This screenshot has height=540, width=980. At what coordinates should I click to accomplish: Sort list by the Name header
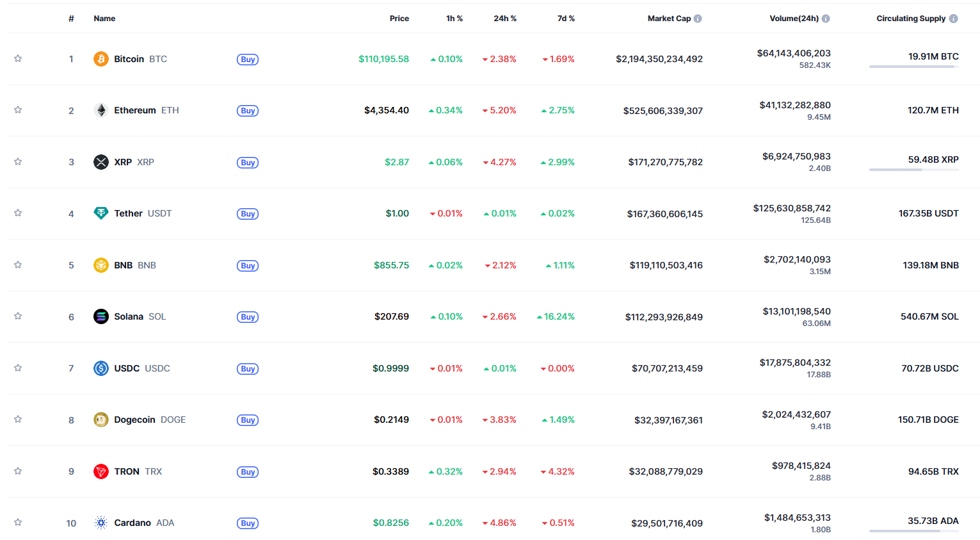click(x=104, y=19)
